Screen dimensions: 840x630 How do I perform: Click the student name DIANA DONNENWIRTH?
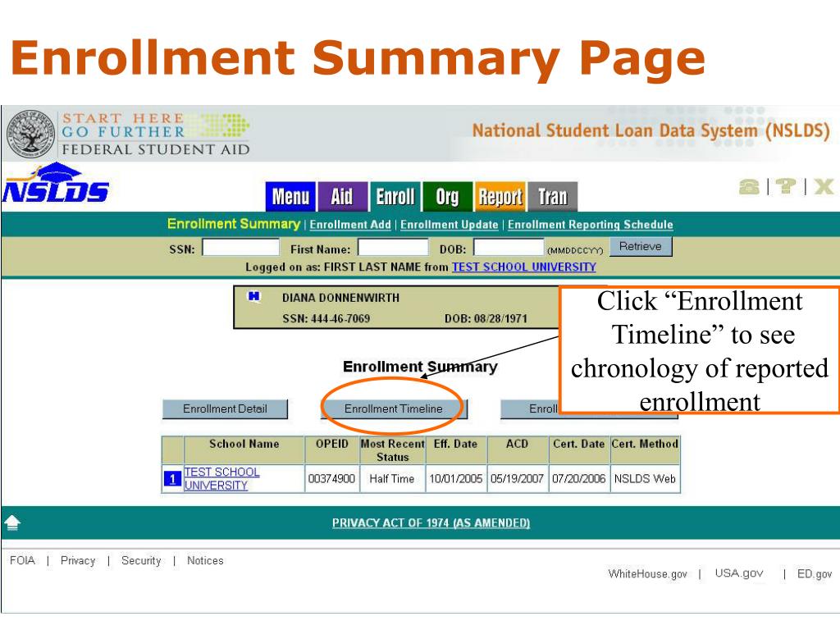click(340, 297)
